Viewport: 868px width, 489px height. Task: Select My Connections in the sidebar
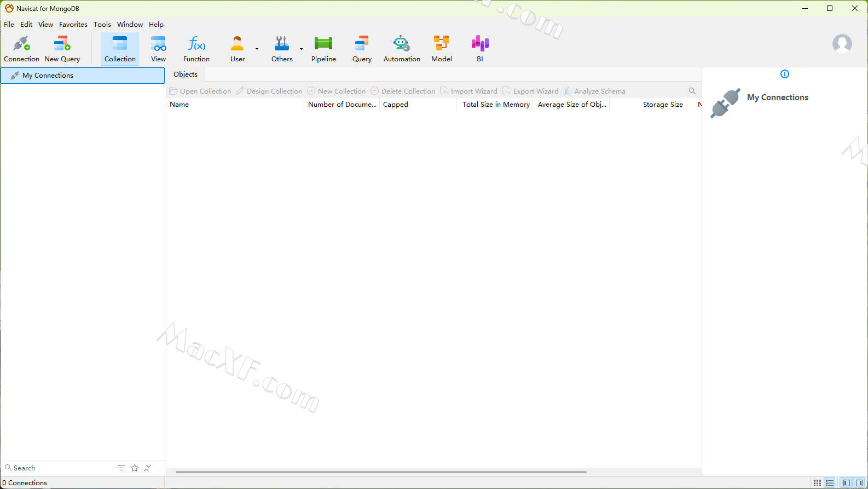pos(48,76)
